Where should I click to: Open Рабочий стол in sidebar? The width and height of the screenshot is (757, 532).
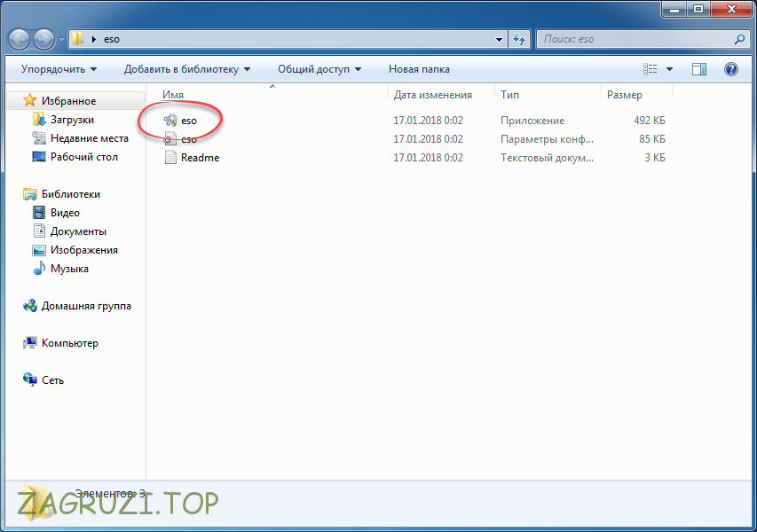point(84,157)
